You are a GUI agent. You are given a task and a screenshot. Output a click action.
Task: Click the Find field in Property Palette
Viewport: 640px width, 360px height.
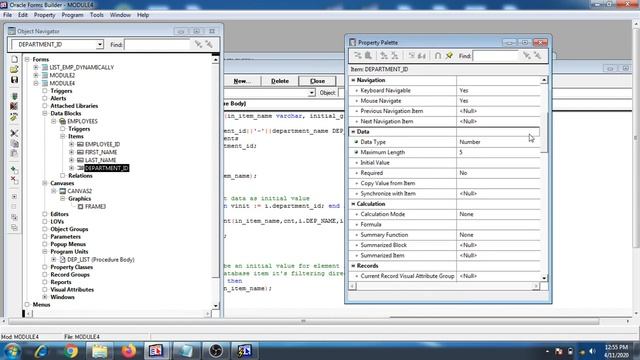click(496, 56)
